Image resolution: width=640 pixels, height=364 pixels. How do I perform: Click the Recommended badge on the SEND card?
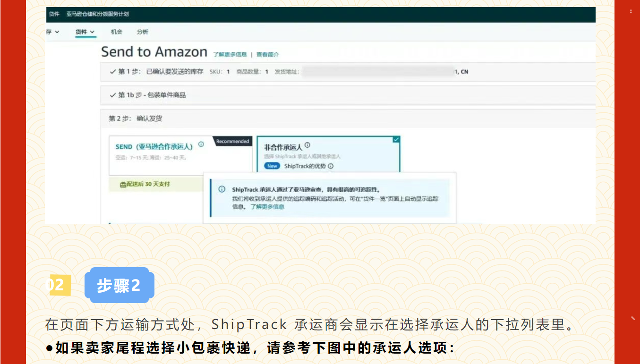(x=232, y=141)
